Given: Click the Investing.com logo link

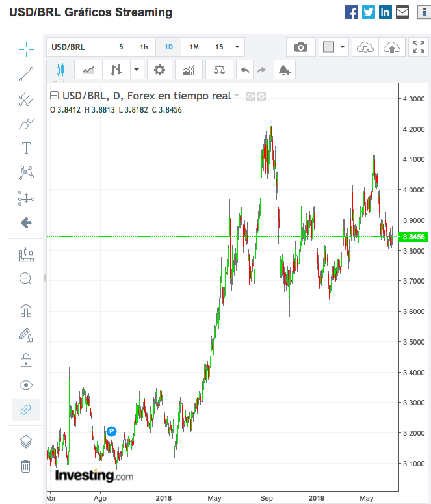Looking at the screenshot, I should click(x=94, y=475).
